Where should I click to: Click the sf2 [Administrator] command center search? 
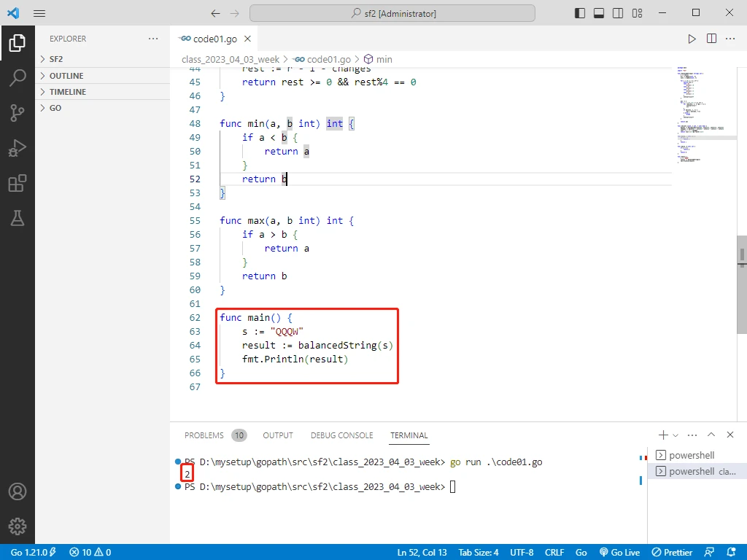(x=392, y=13)
